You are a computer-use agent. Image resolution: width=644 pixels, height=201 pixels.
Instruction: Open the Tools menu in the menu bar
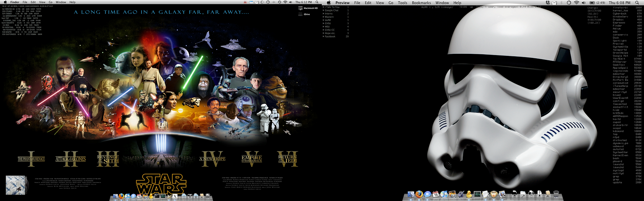[402, 3]
